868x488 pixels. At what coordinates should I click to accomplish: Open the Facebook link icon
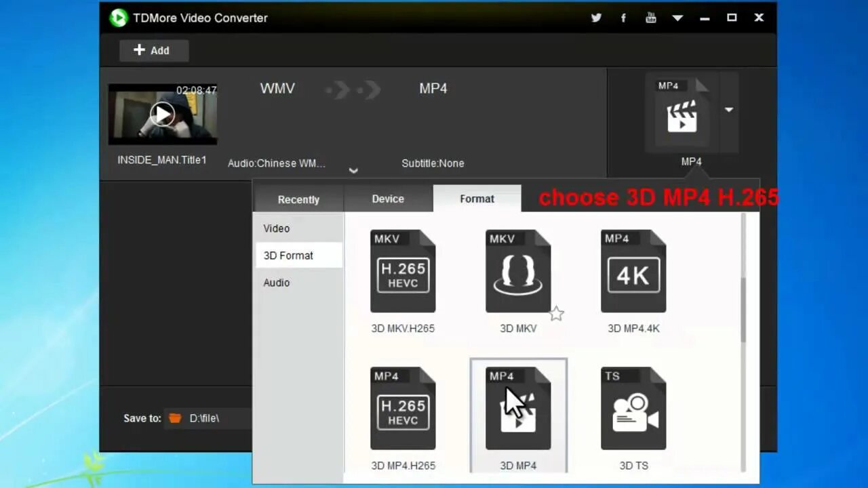click(623, 18)
